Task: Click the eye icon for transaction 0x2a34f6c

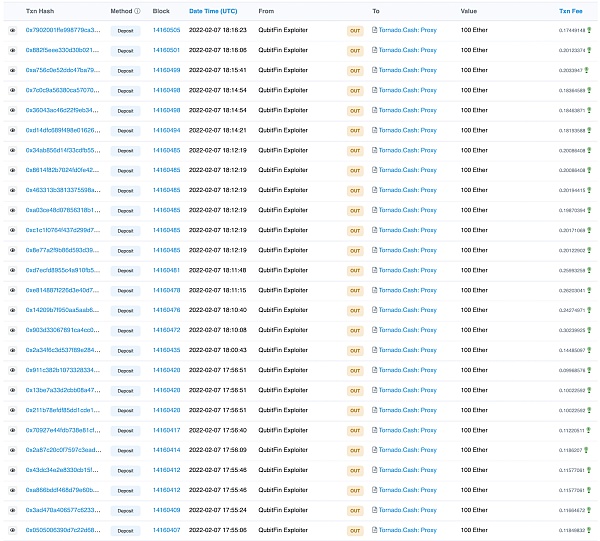Action: tap(13, 350)
